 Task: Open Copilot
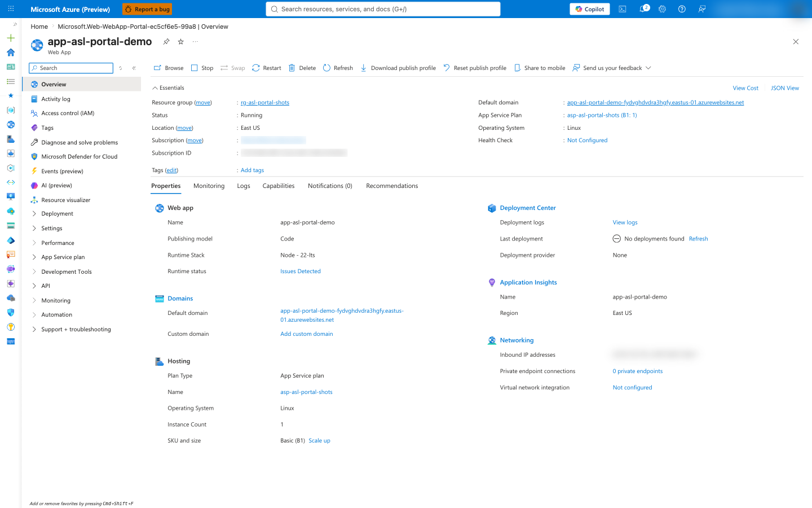click(590, 9)
